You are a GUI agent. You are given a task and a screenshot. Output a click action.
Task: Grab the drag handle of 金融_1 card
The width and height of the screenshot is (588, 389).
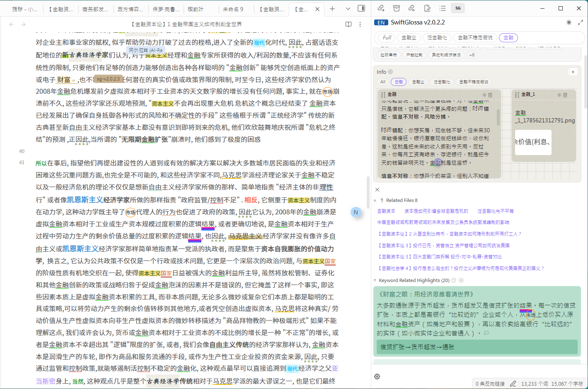click(517, 95)
